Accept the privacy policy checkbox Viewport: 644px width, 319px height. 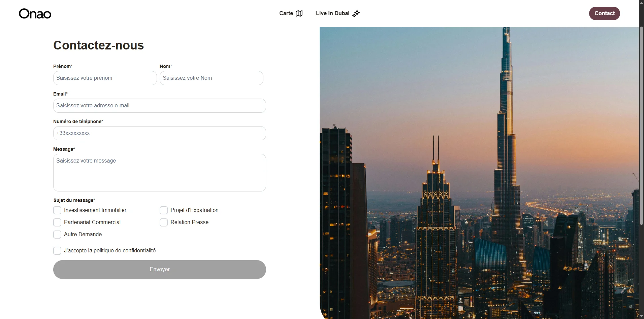pyautogui.click(x=57, y=251)
